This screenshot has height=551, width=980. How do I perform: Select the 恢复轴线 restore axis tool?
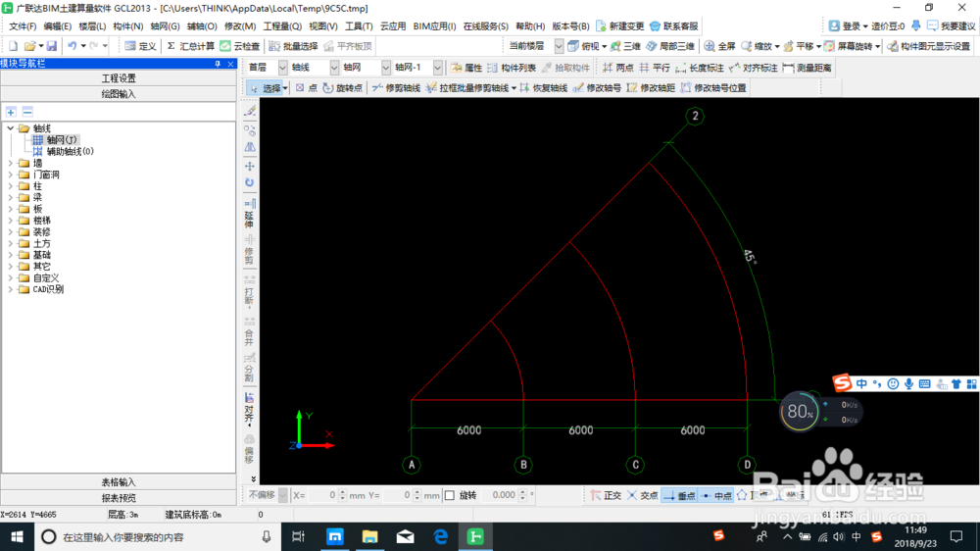point(543,88)
